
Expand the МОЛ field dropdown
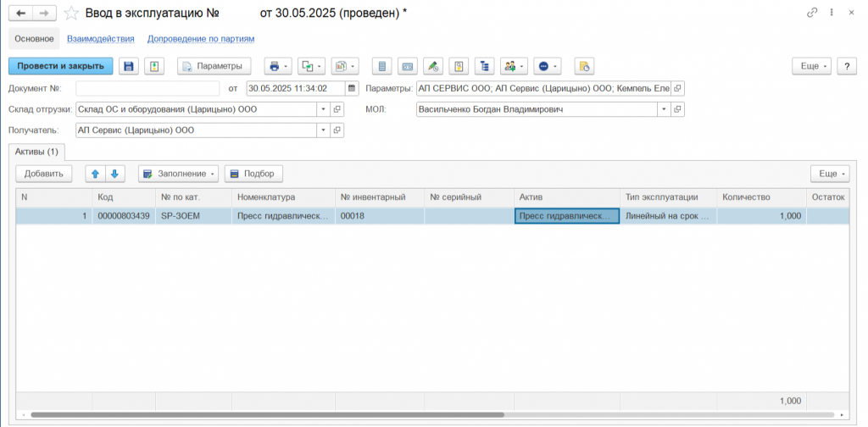662,109
